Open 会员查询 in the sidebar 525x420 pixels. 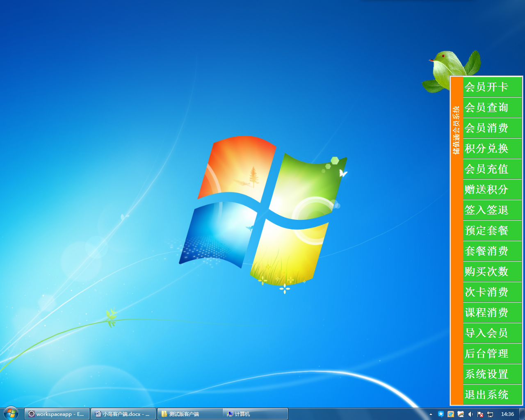point(492,107)
